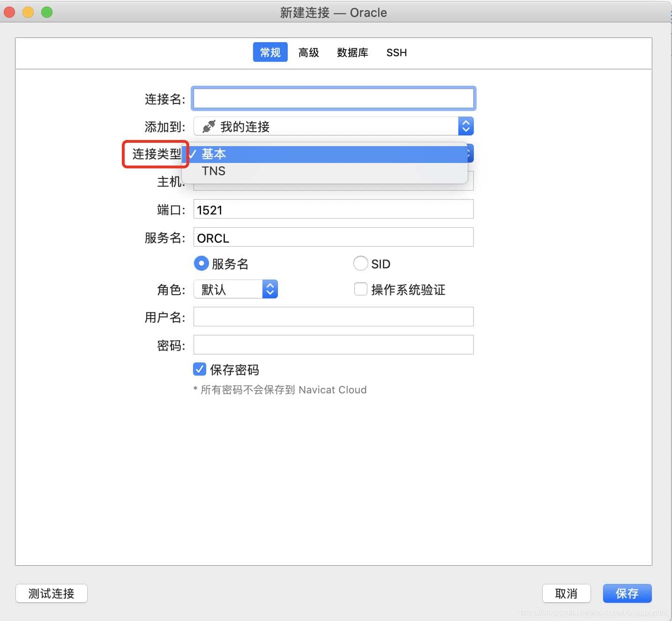
Task: Click the 密码 input field
Action: [333, 345]
